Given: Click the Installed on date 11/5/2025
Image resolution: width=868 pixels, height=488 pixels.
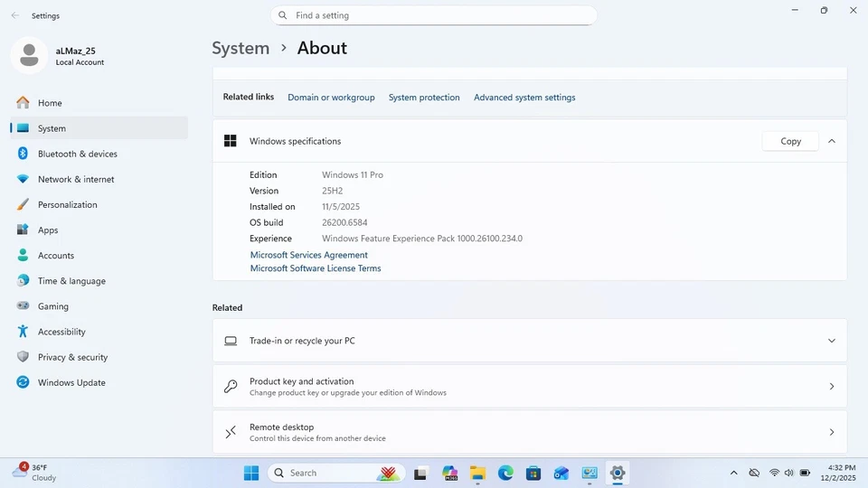Looking at the screenshot, I should pyautogui.click(x=341, y=206).
